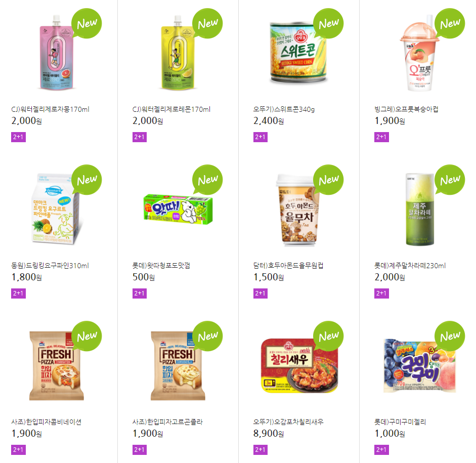476x463 pixels.
Task: Click the New badge on sweet corn
Action: (x=328, y=23)
